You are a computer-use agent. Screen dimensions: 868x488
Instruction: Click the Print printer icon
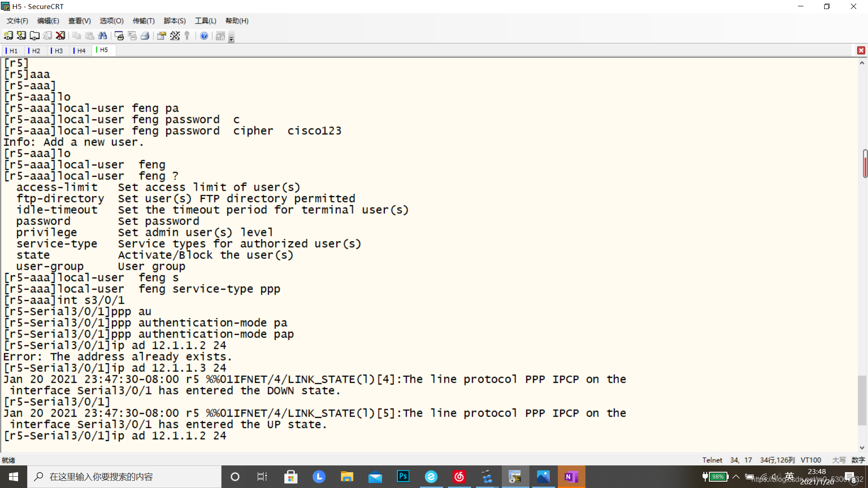[x=145, y=36]
